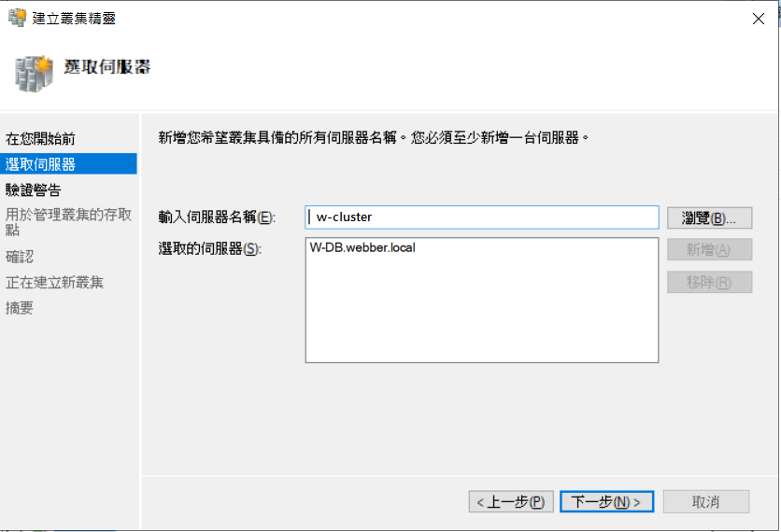The height and width of the screenshot is (532, 781).
Task: Click the large servers icon in header
Action: [35, 72]
